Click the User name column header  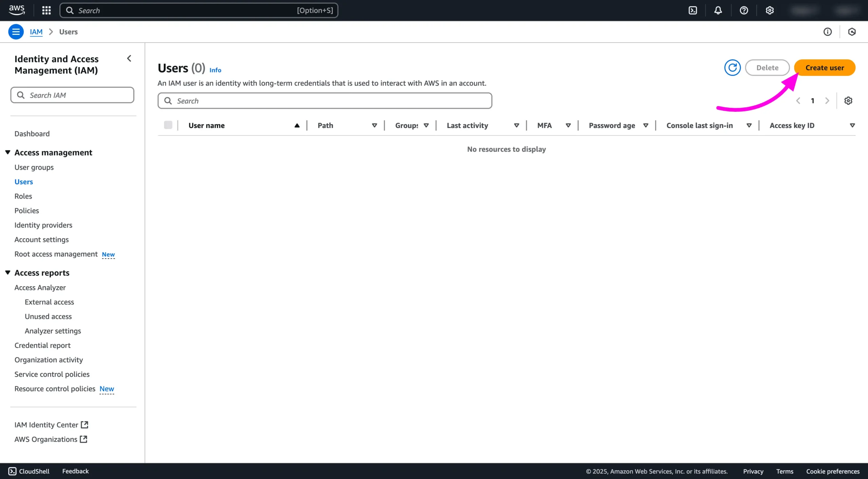[x=206, y=126]
